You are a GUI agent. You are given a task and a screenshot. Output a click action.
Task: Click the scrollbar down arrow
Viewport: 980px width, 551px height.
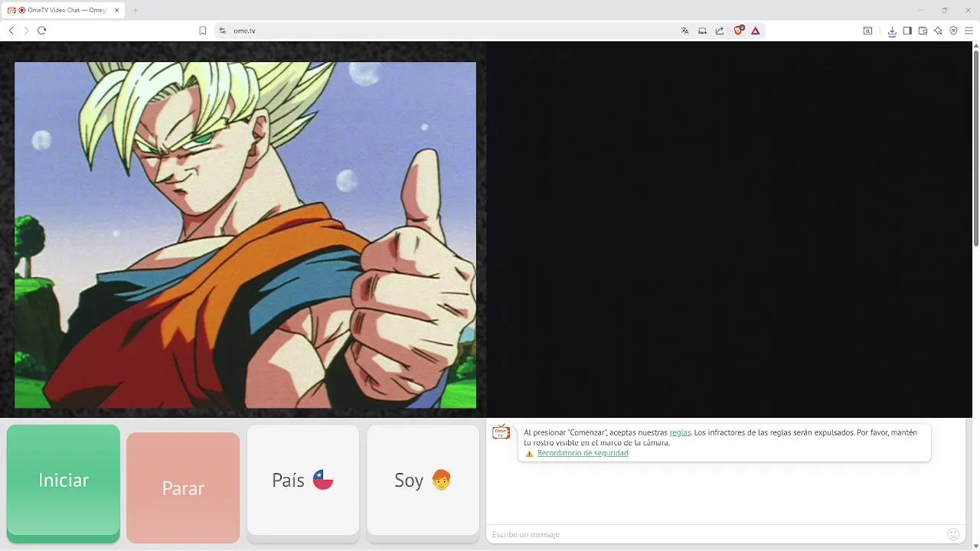(975, 546)
